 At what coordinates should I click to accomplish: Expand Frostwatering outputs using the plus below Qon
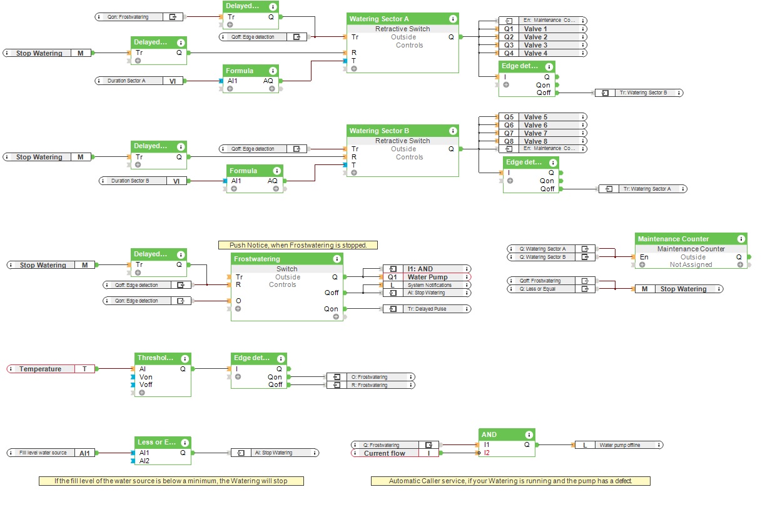pyautogui.click(x=336, y=316)
